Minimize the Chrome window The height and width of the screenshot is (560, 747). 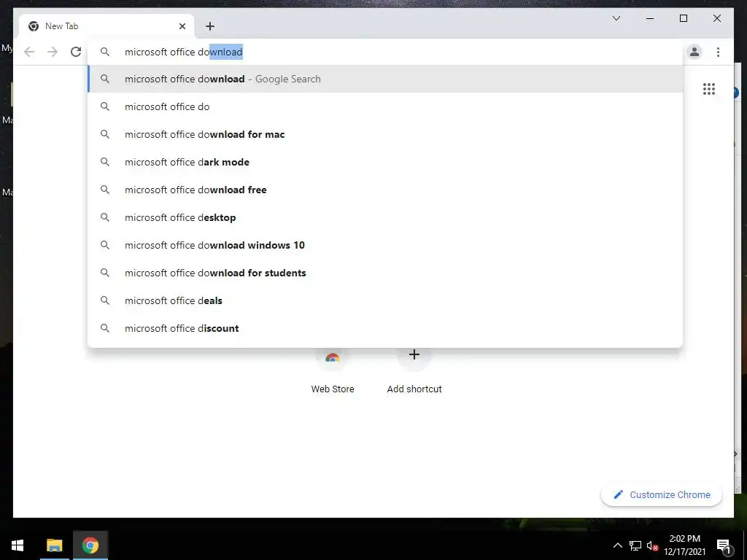point(650,18)
